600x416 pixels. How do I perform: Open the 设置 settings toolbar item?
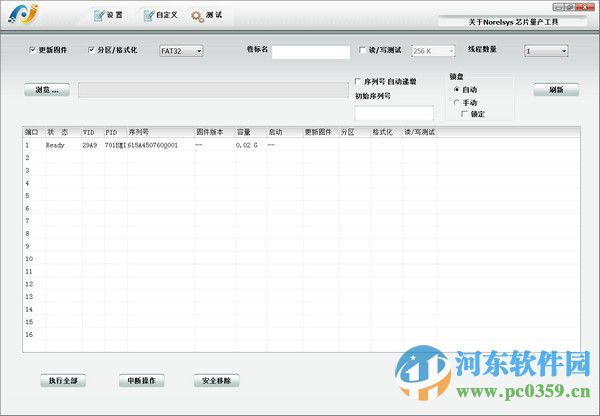108,15
